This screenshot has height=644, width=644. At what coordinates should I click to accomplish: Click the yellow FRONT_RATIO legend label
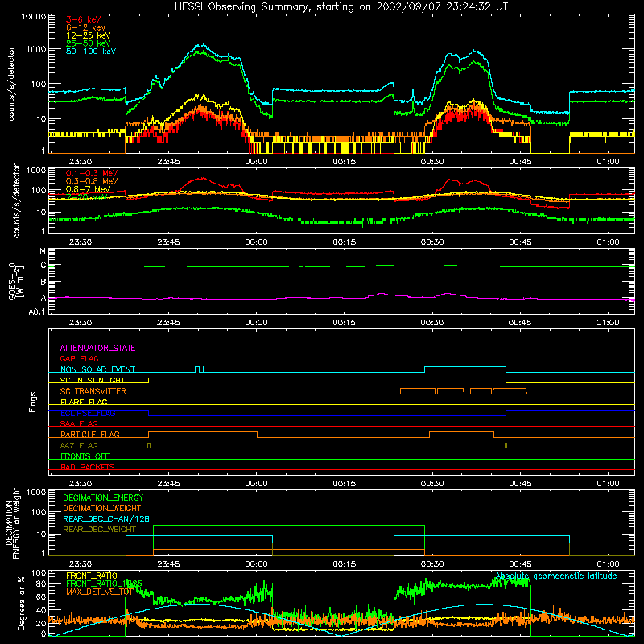92,576
